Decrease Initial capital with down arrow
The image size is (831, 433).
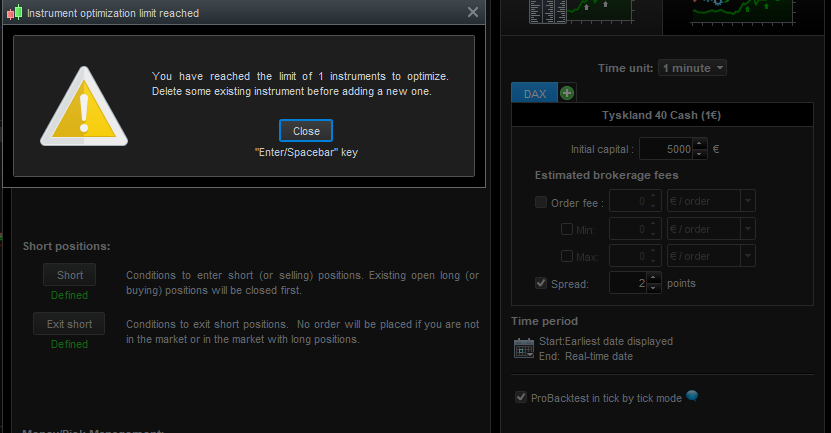point(700,154)
